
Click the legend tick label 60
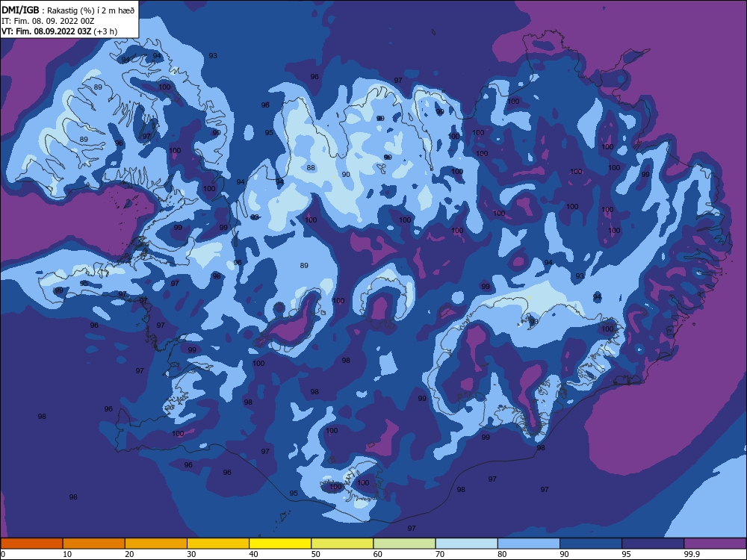[378, 554]
